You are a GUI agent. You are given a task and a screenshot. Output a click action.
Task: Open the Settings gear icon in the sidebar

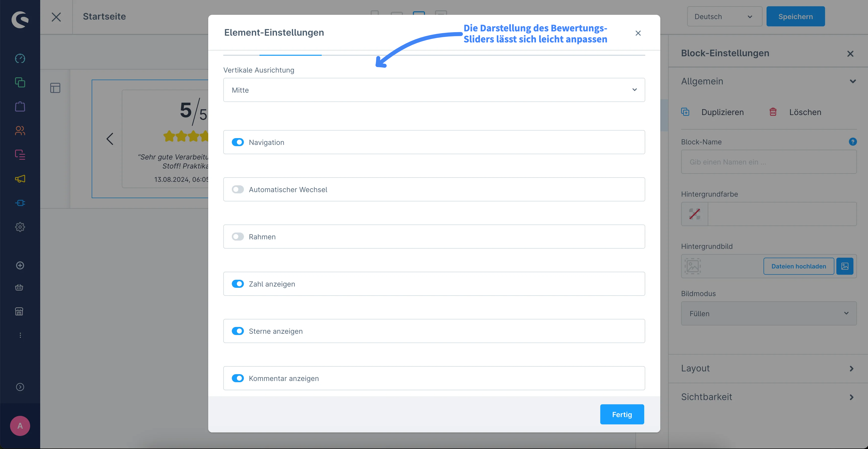[20, 227]
